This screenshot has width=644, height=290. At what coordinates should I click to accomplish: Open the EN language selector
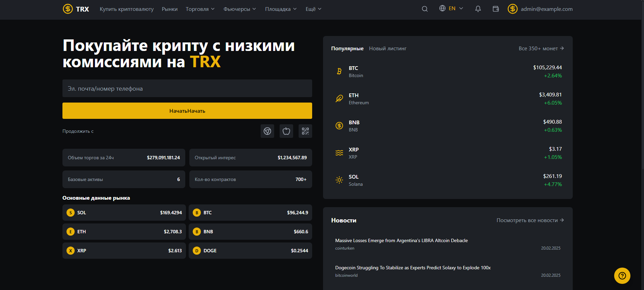pyautogui.click(x=451, y=8)
